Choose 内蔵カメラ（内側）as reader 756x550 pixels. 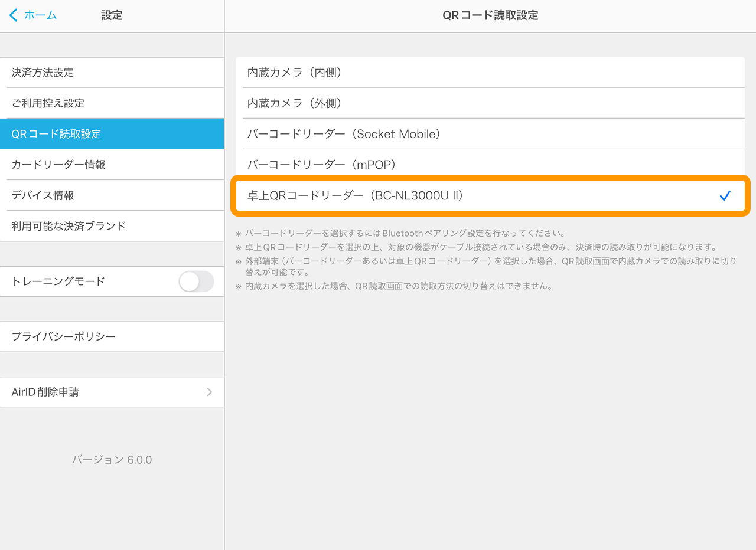(490, 73)
